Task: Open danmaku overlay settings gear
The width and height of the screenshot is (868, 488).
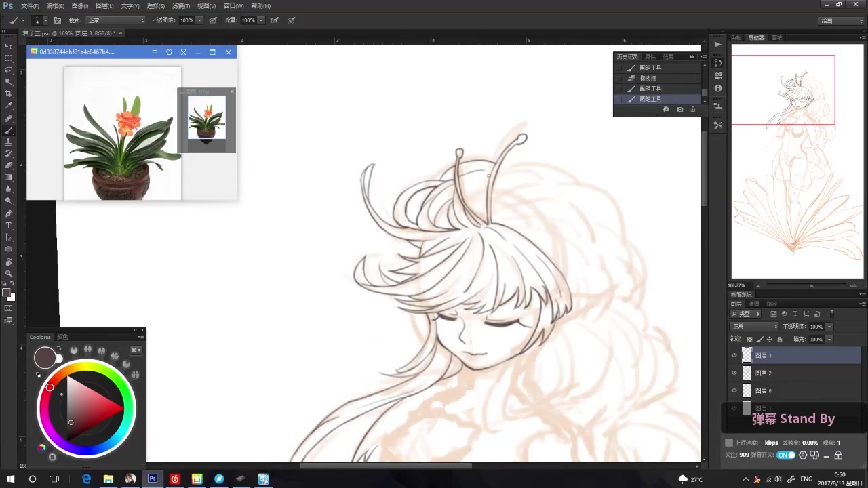Action: point(804,455)
